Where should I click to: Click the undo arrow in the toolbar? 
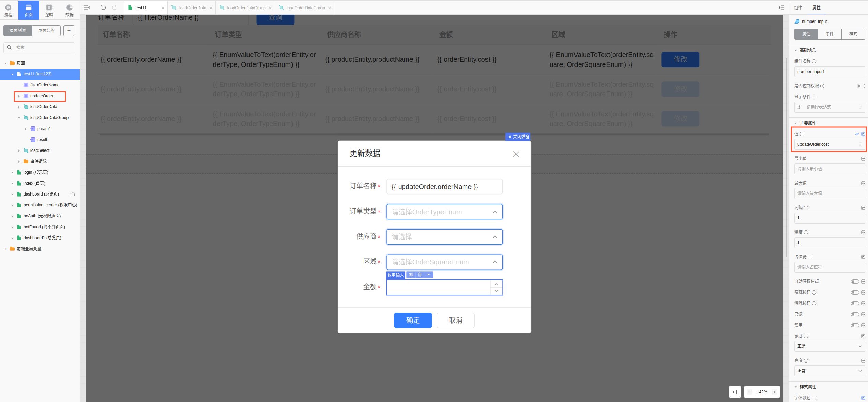(x=103, y=8)
